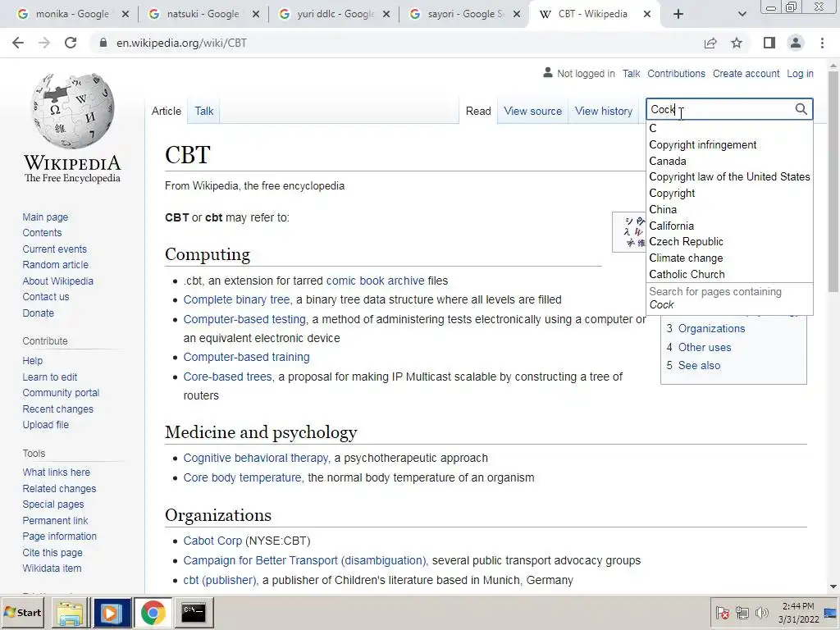Open the Chrome profile avatar
Viewport: 840px width, 630px height.
tap(796, 43)
